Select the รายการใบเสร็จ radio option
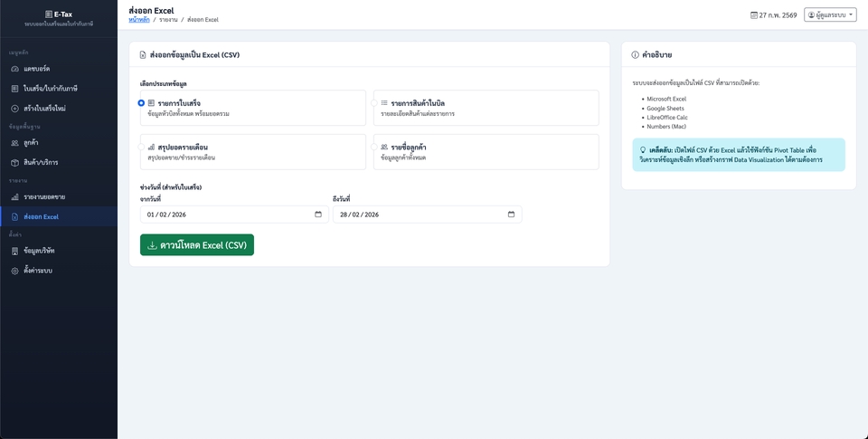This screenshot has width=868, height=439. [x=142, y=103]
